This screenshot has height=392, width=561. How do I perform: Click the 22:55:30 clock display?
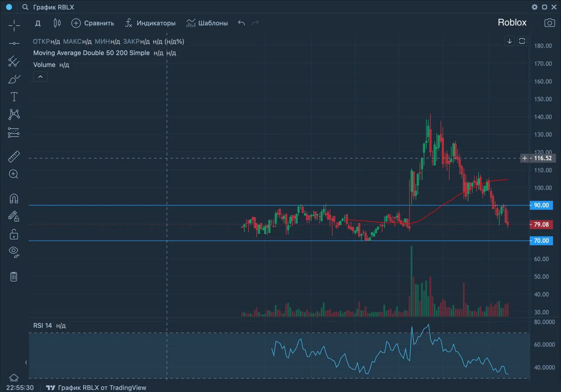pos(20,388)
